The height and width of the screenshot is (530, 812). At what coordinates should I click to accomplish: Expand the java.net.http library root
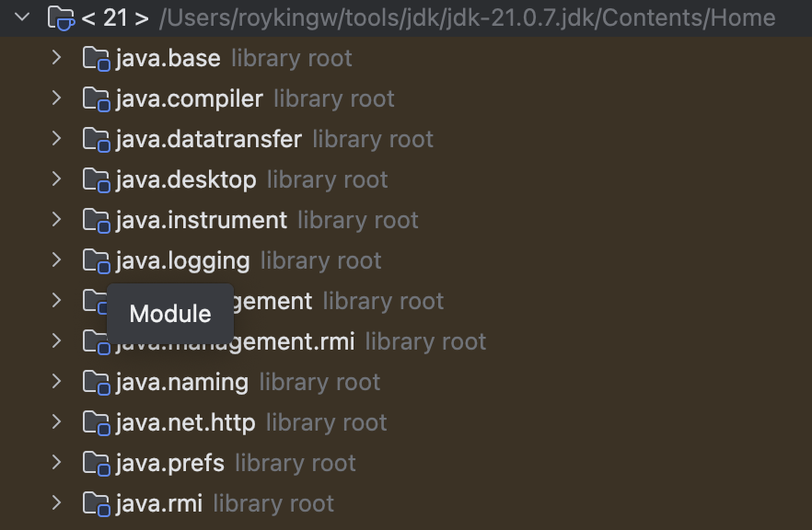pos(56,422)
